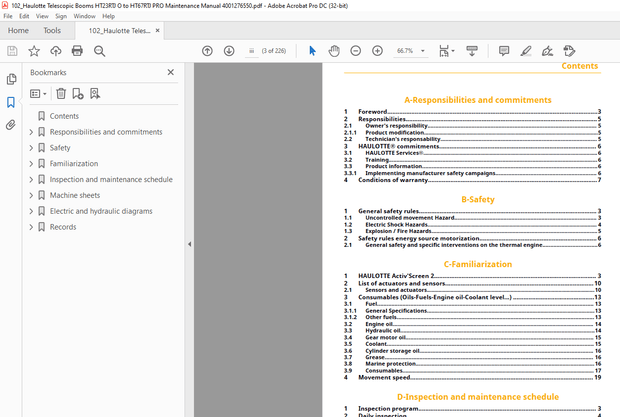Collapse the navigation pane with side arrow
The width and height of the screenshot is (620, 417).
(x=189, y=244)
